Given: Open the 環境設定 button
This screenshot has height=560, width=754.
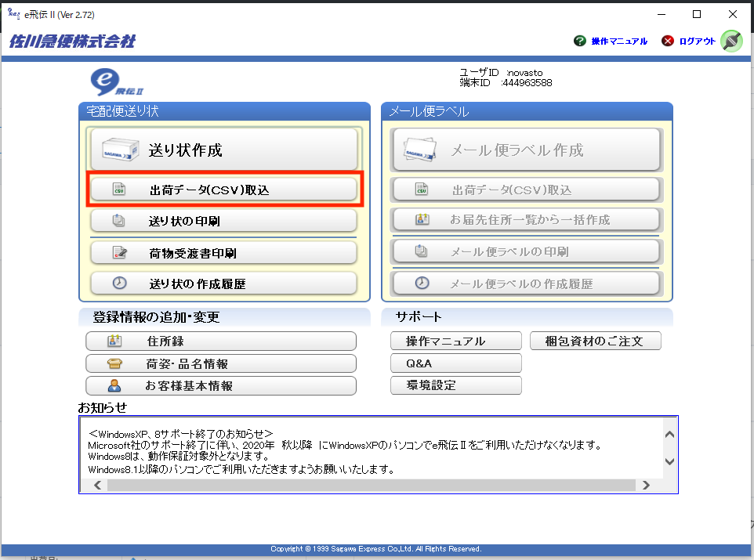Looking at the screenshot, I should pyautogui.click(x=456, y=385).
